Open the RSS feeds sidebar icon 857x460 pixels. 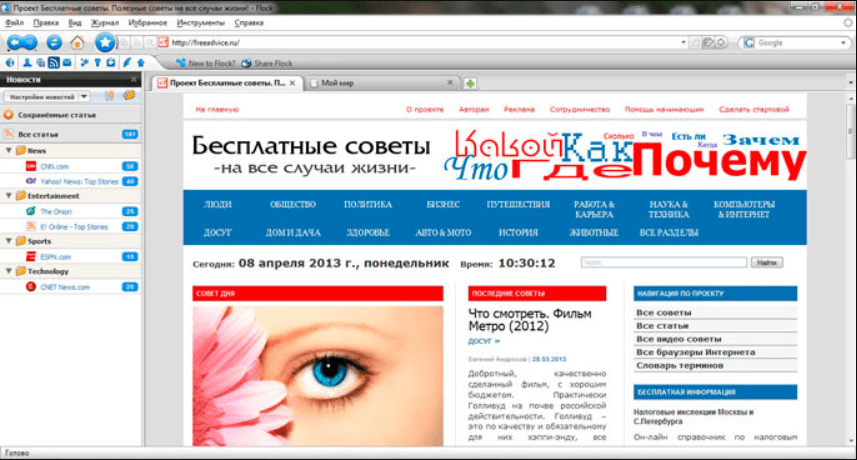click(x=54, y=62)
